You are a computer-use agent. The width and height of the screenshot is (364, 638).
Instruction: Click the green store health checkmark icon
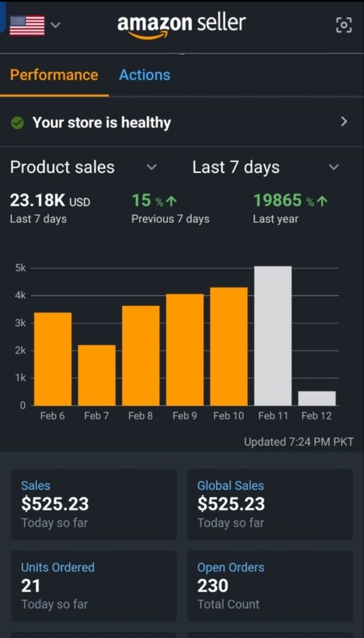17,123
